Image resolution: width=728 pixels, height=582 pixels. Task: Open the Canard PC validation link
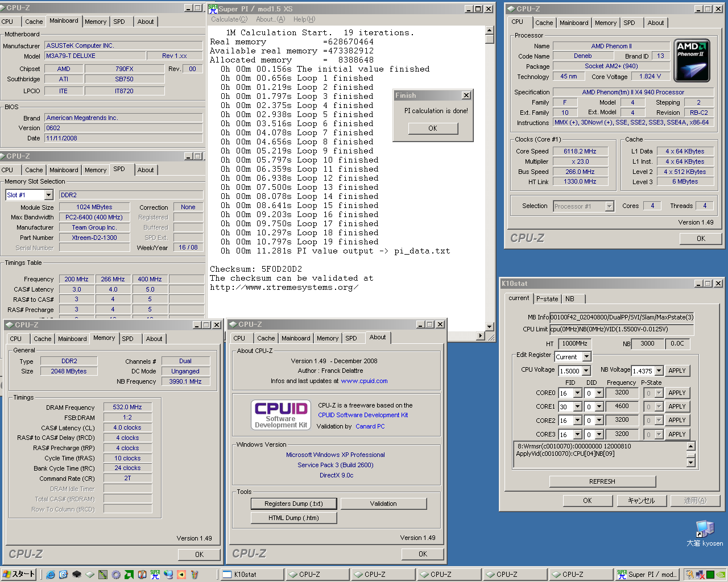(370, 426)
